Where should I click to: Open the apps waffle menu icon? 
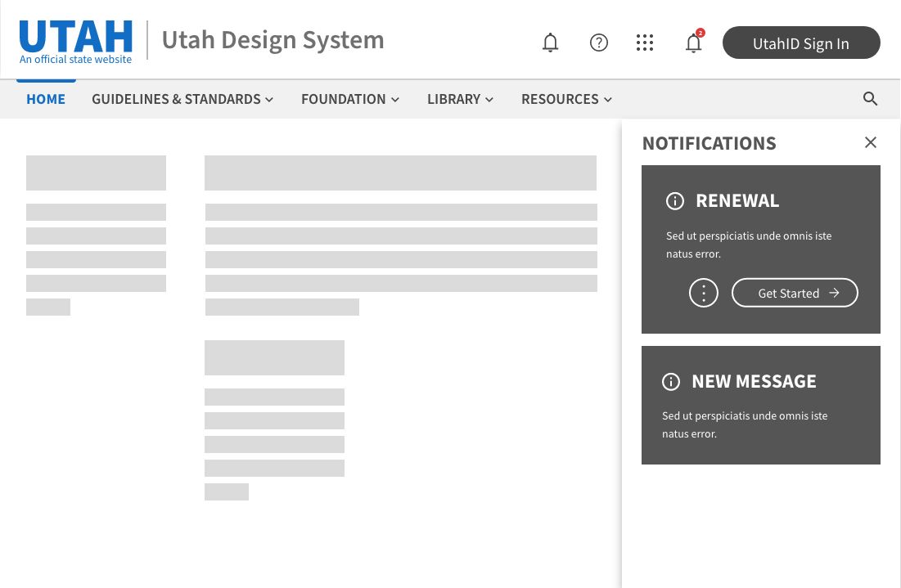(x=645, y=43)
